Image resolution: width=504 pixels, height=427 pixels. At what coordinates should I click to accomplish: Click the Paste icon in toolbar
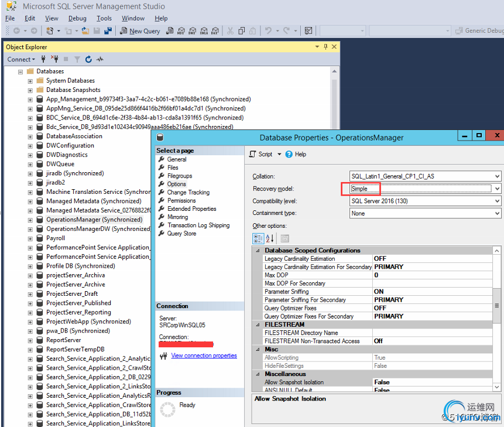pyautogui.click(x=253, y=31)
